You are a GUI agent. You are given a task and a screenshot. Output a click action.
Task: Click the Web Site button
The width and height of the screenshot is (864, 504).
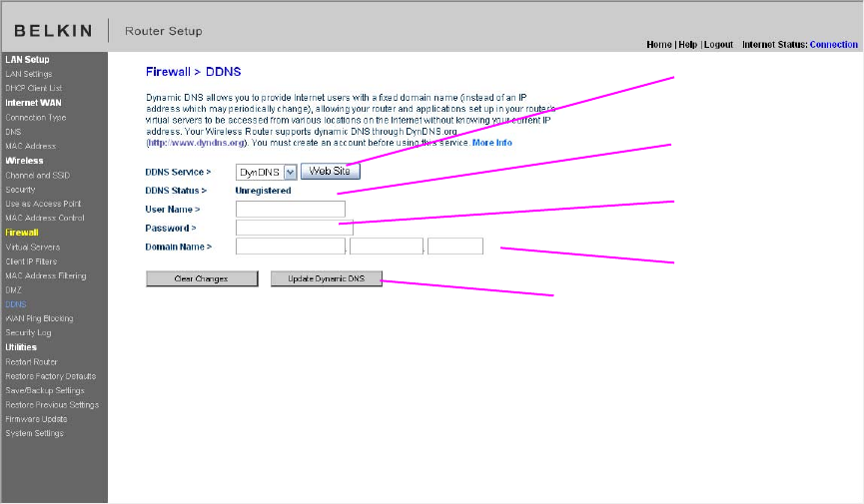(330, 172)
